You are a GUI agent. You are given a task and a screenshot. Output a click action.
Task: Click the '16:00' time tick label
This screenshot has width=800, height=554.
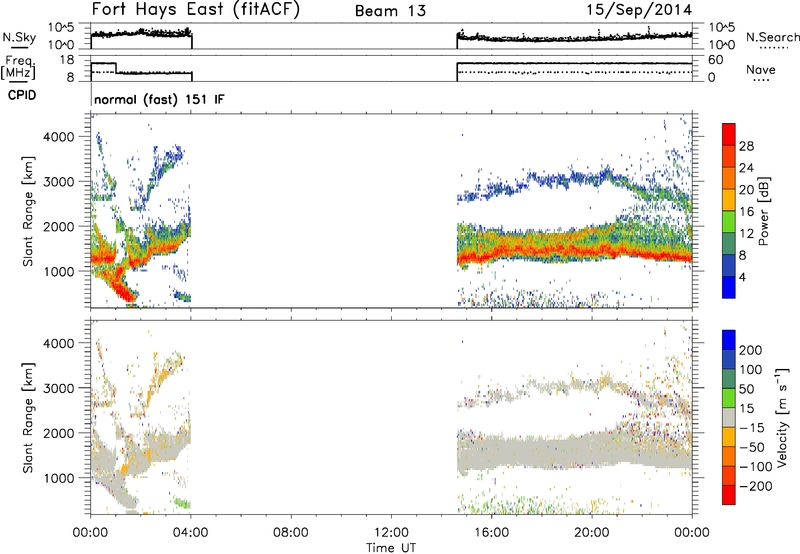coord(491,533)
